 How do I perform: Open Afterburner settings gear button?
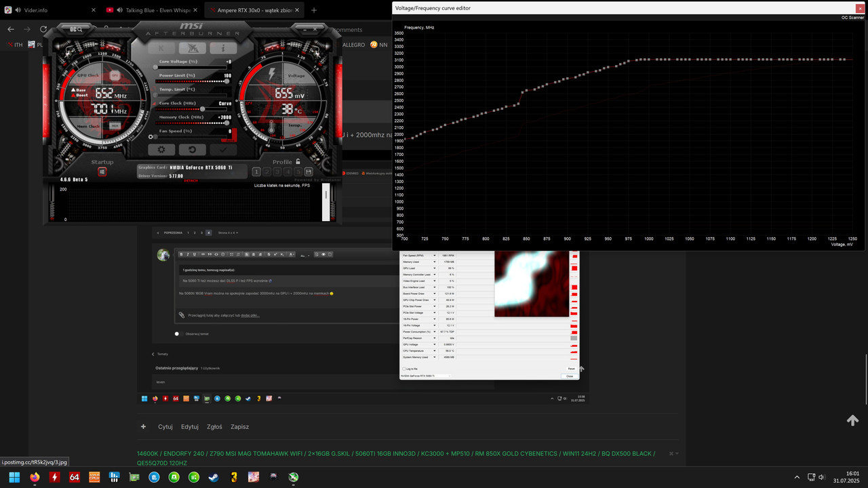[x=161, y=149]
